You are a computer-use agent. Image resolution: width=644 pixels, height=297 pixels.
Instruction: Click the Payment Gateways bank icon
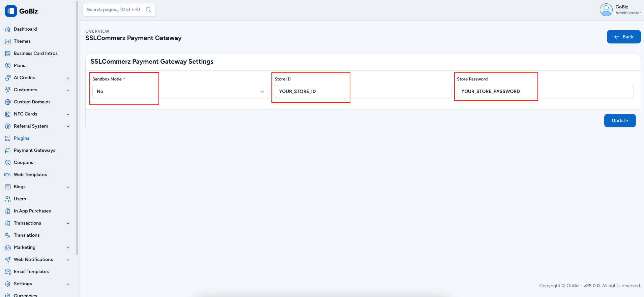click(x=8, y=151)
